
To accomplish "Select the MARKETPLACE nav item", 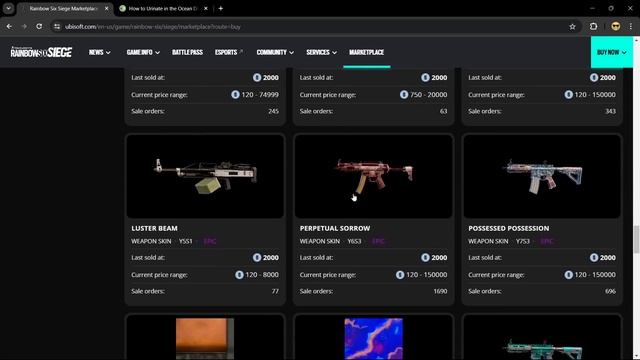I will click(367, 52).
